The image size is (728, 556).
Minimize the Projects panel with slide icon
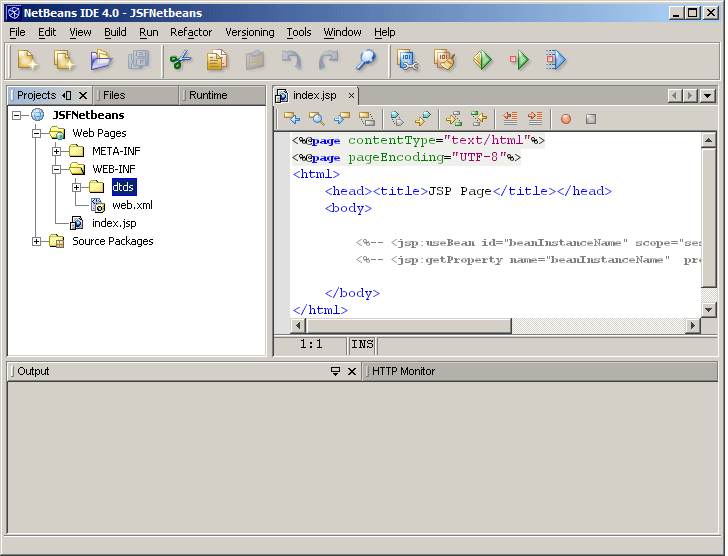[x=67, y=95]
